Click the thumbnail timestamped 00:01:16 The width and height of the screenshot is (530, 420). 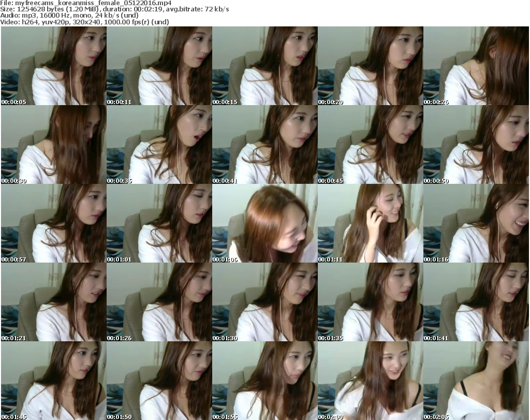coord(476,224)
